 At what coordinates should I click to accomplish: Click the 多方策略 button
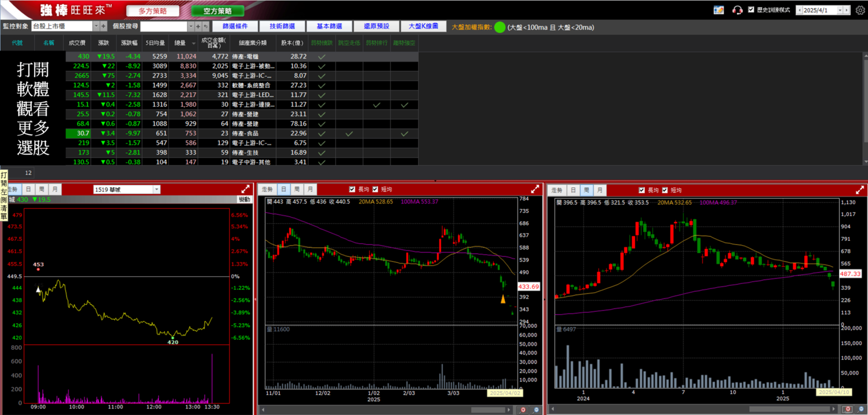tap(153, 11)
